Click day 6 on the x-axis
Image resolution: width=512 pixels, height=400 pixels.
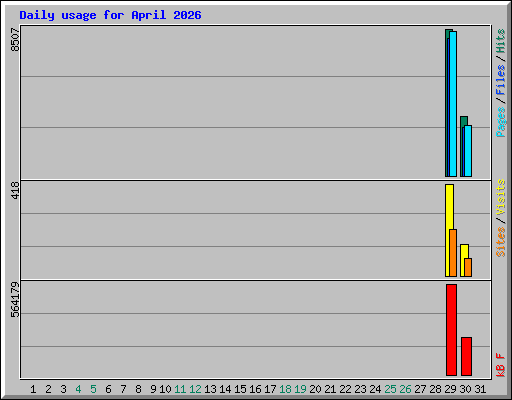pyautogui.click(x=108, y=389)
